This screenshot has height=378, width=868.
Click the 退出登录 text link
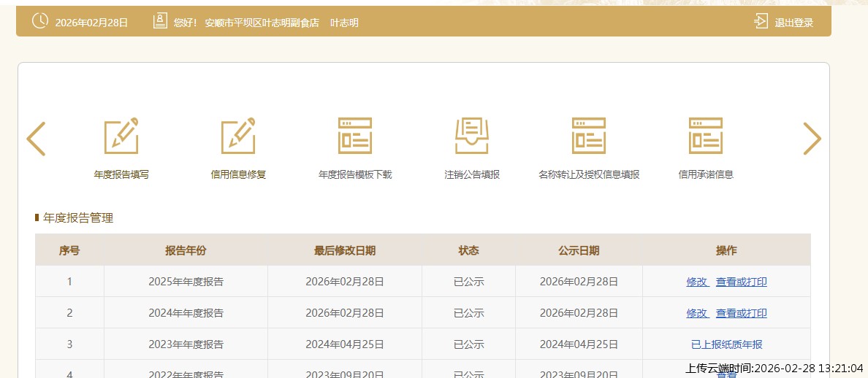coord(793,23)
